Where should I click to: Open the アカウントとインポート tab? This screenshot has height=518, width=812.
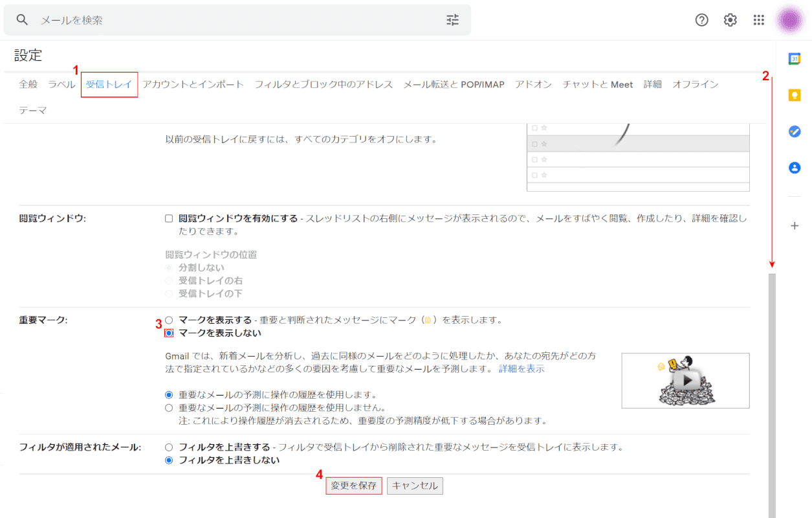(193, 84)
